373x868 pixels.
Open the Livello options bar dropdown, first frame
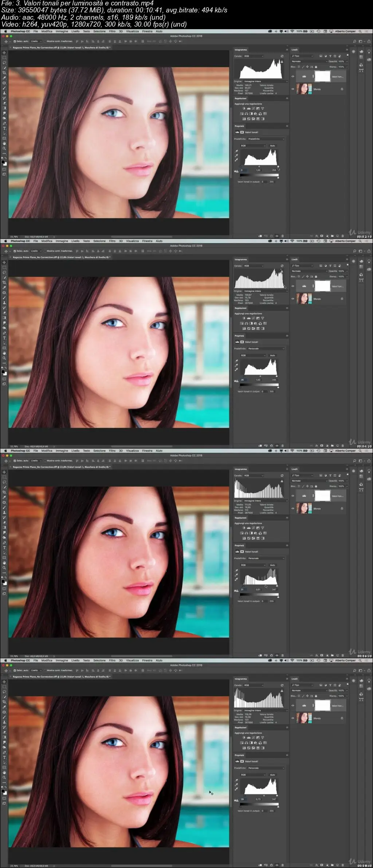[36, 41]
